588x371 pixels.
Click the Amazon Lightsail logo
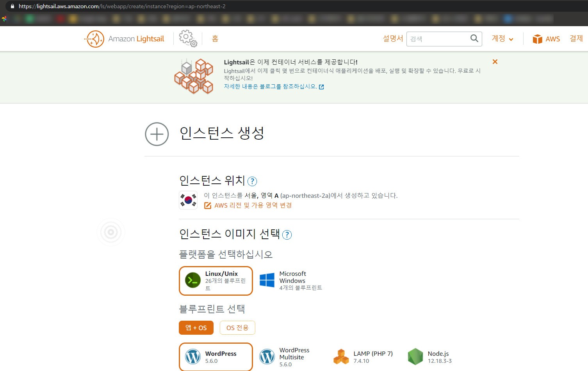[x=124, y=39]
